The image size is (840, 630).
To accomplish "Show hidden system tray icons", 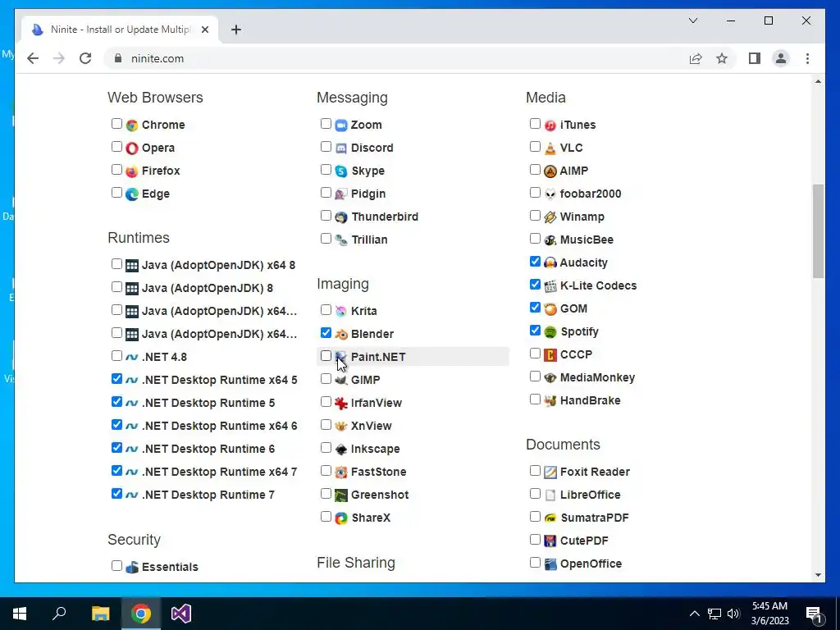I will coord(694,614).
